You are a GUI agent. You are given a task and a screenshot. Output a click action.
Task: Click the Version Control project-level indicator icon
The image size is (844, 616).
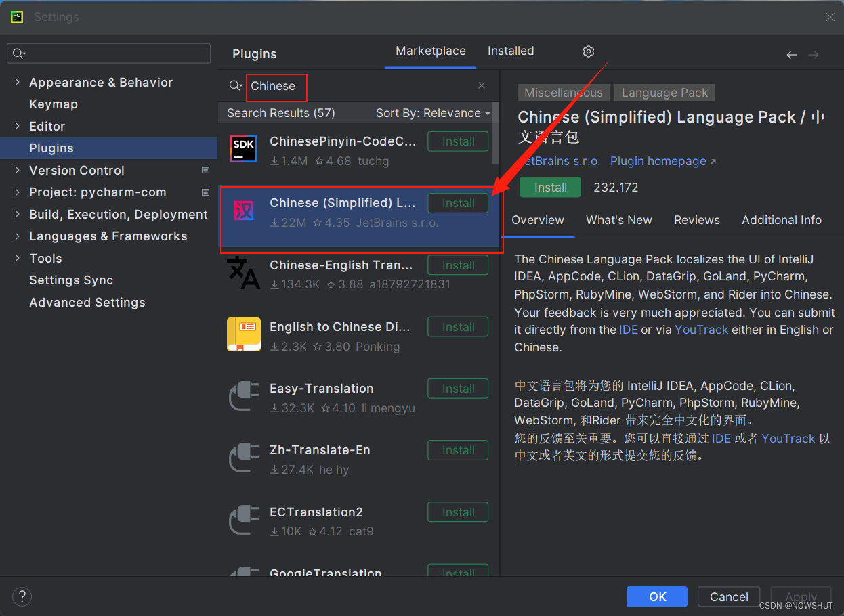(x=205, y=170)
